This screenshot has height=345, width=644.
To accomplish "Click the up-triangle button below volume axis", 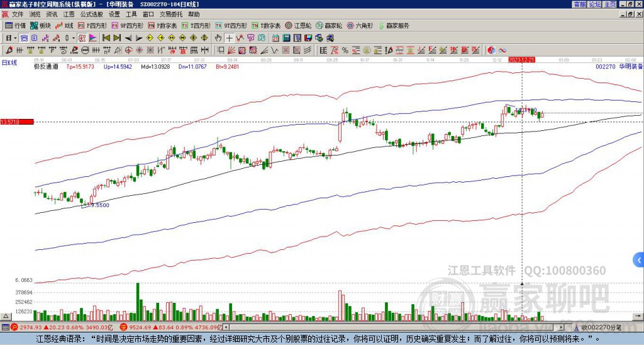I will tap(6, 316).
